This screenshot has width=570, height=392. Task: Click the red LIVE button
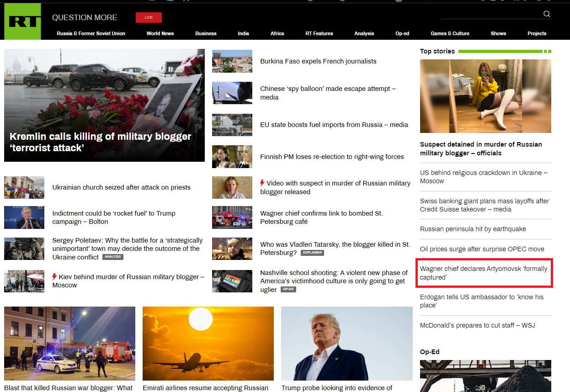[149, 17]
